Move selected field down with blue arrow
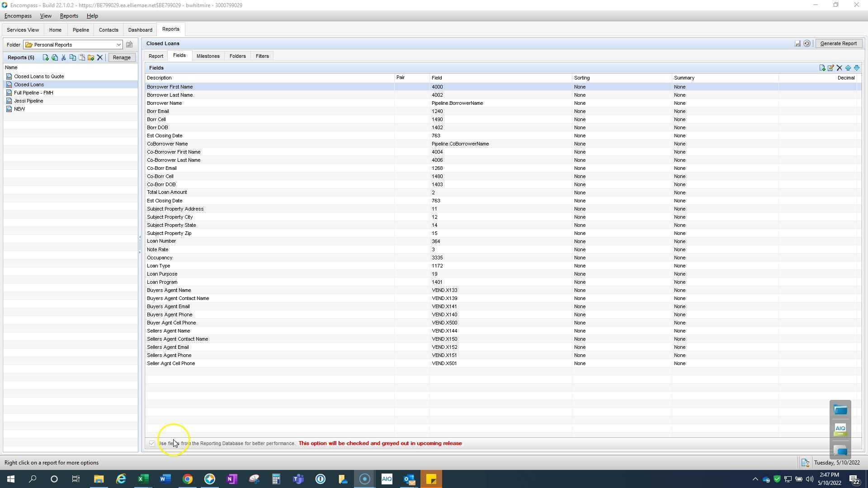 pyautogui.click(x=857, y=68)
